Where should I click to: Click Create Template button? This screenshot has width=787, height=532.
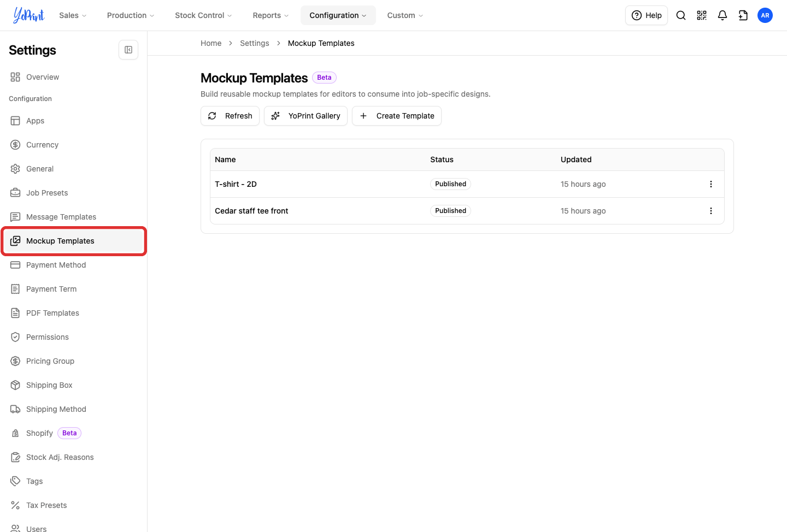tap(397, 116)
